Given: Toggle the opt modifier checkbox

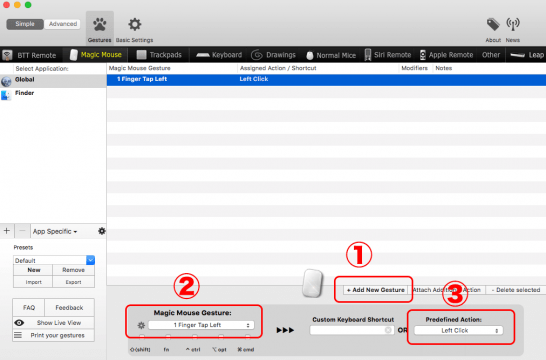Looking at the screenshot, I should (x=221, y=337).
